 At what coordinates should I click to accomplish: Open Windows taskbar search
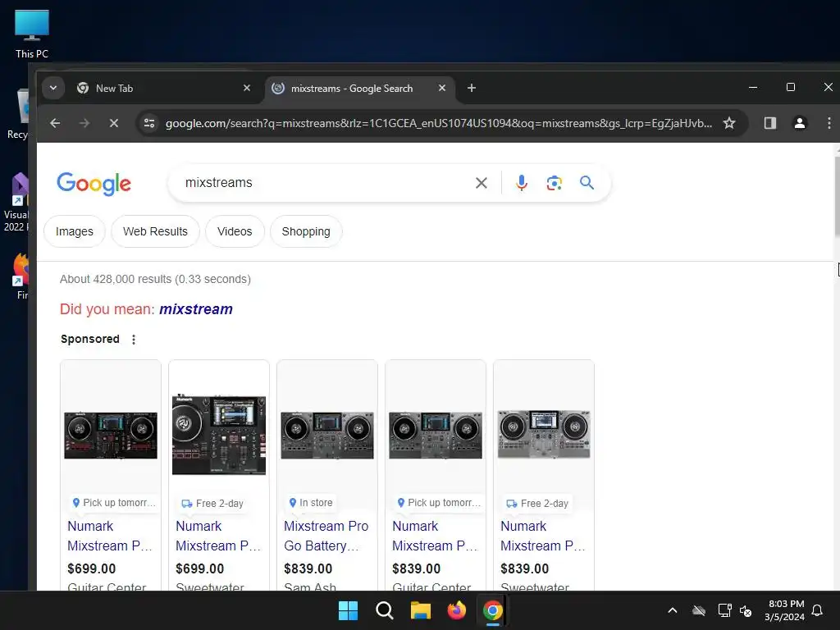click(384, 610)
